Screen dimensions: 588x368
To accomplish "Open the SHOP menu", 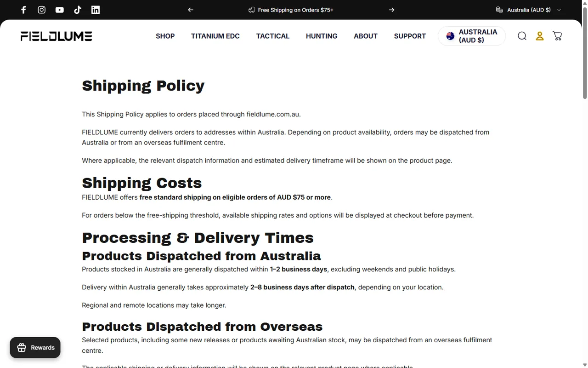I will (x=165, y=36).
